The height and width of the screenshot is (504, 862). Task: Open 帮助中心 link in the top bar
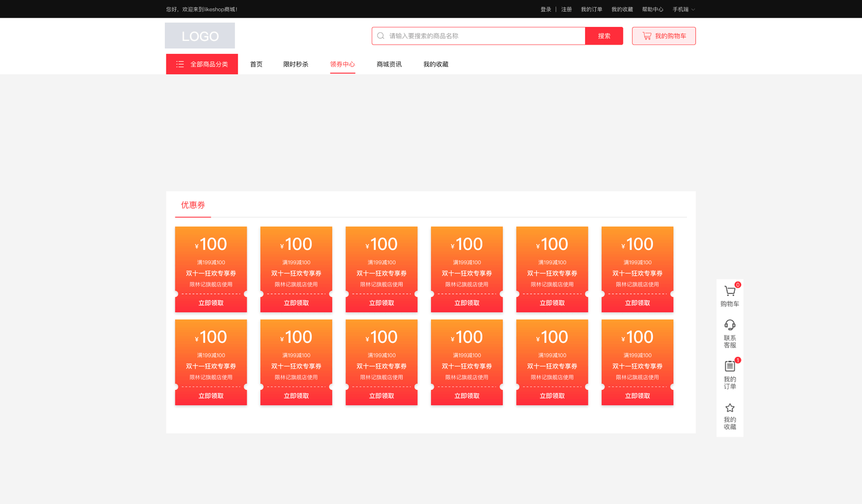(x=652, y=9)
